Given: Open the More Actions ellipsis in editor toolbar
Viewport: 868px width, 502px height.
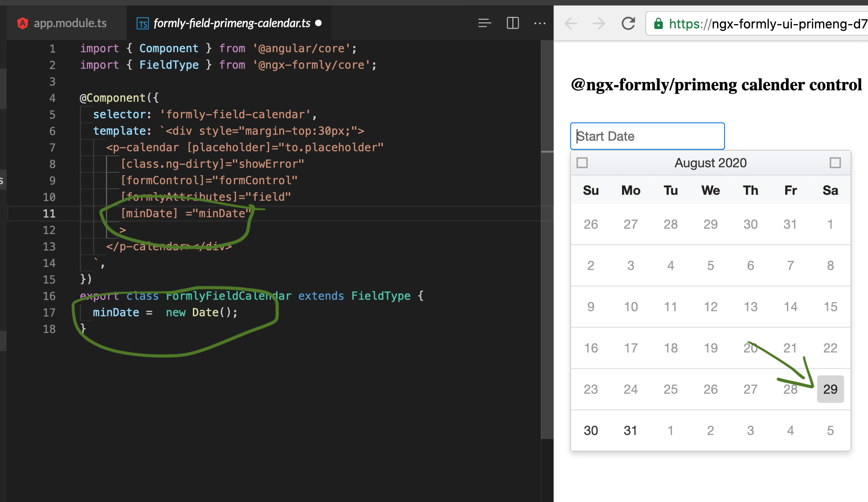Looking at the screenshot, I should [x=540, y=23].
